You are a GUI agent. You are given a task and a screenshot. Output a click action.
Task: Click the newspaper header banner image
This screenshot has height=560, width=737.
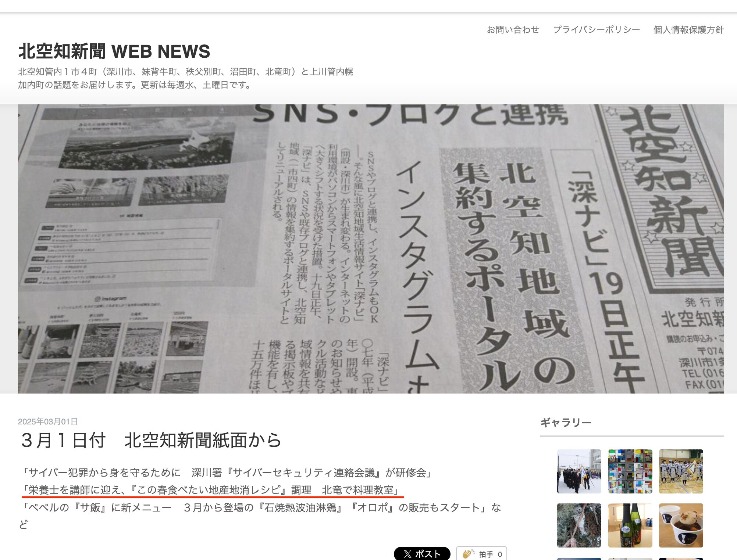tap(371, 249)
